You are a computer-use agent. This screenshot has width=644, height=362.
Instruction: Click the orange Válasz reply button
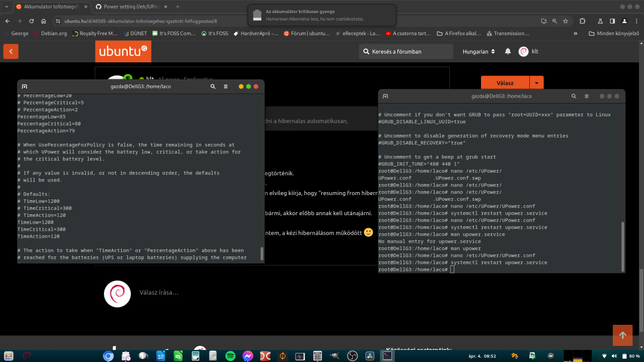pyautogui.click(x=505, y=83)
